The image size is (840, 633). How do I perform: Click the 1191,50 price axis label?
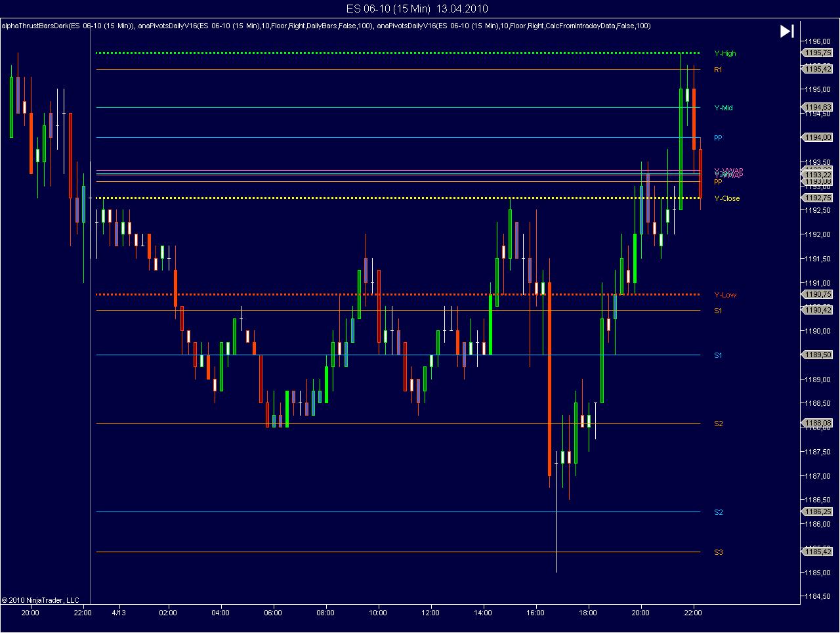pyautogui.click(x=818, y=259)
